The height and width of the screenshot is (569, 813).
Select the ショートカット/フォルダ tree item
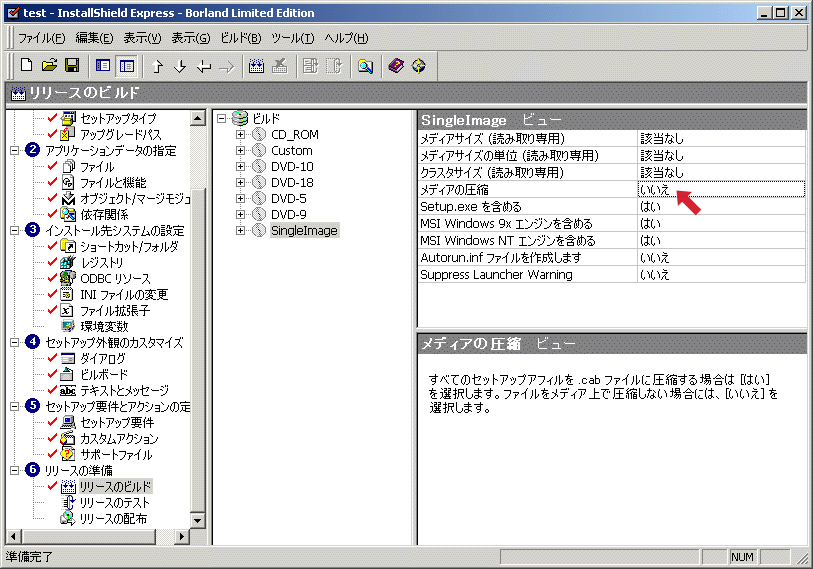(129, 246)
